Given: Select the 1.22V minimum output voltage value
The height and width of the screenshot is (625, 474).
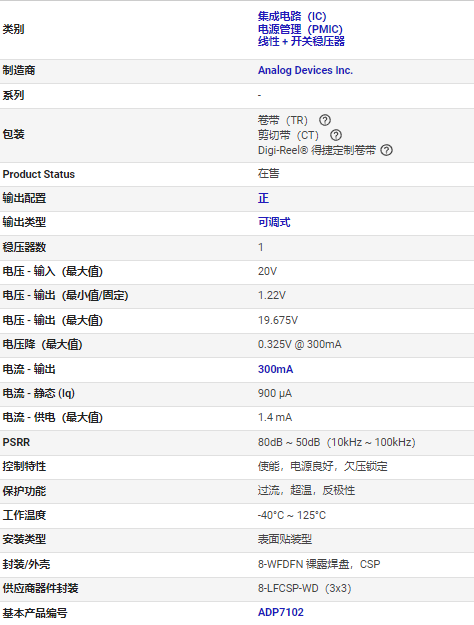Looking at the screenshot, I should click(x=271, y=295).
